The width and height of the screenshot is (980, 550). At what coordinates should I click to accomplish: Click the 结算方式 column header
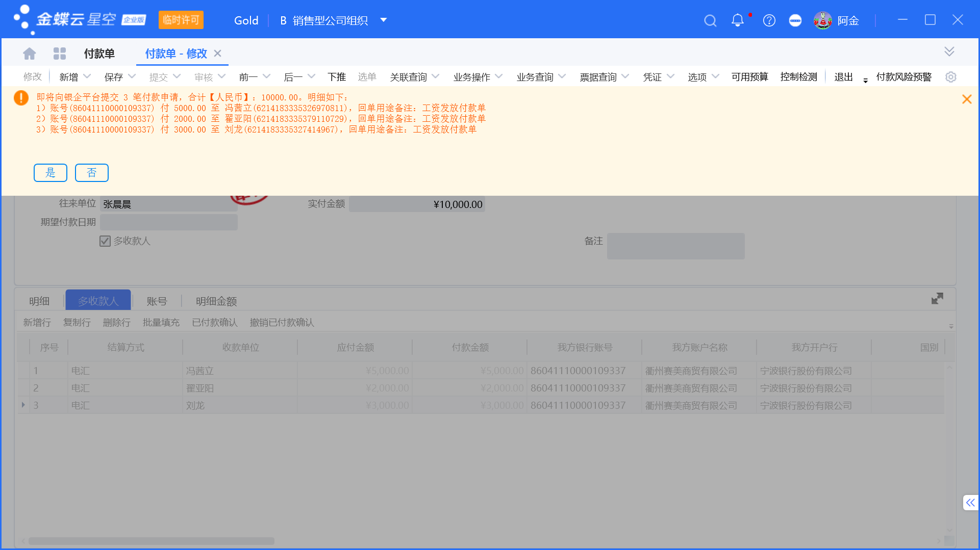click(125, 347)
